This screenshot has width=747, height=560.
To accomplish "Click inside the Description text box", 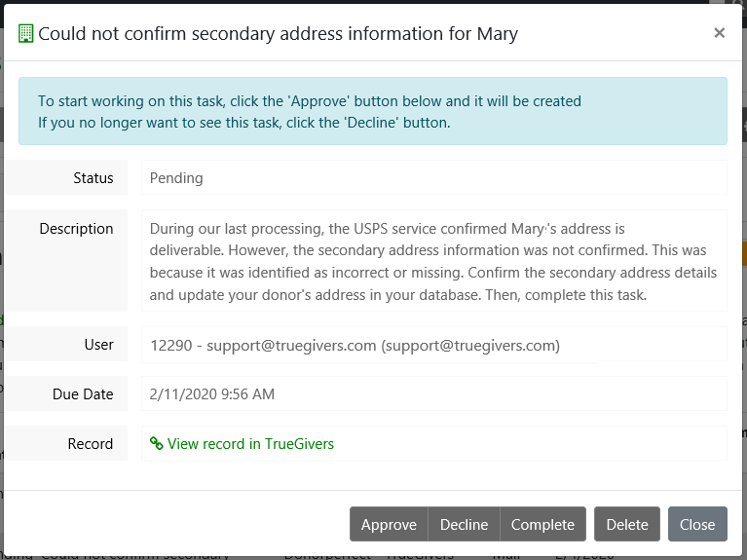I will [x=433, y=261].
